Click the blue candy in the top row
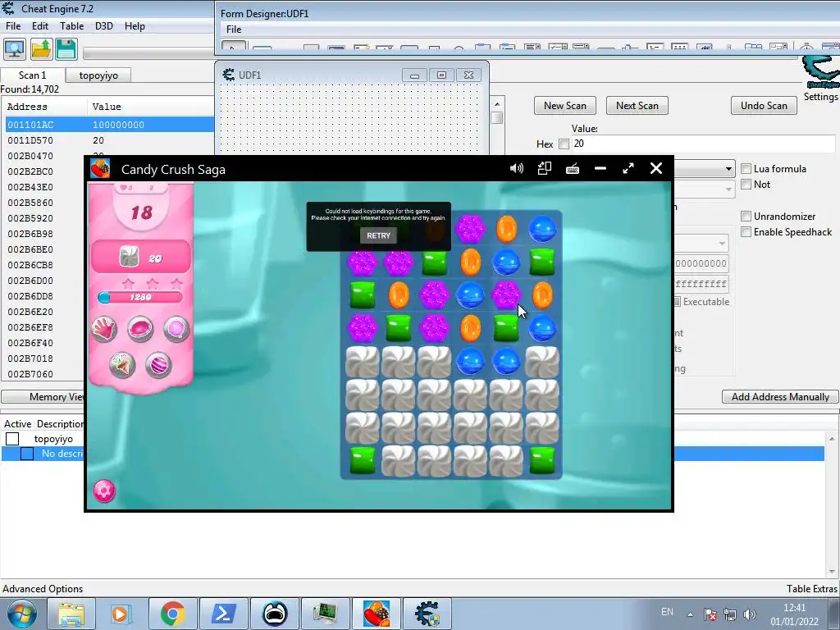This screenshot has width=840, height=630. click(x=542, y=229)
